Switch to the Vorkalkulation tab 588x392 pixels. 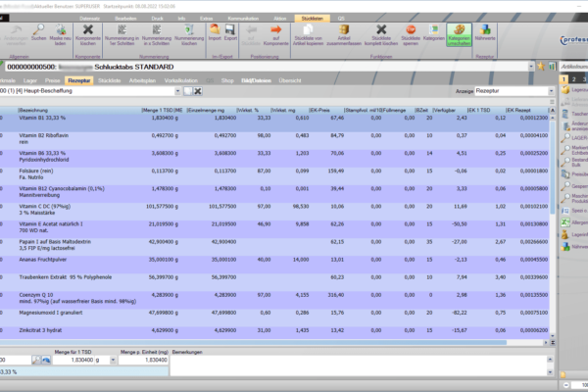181,80
